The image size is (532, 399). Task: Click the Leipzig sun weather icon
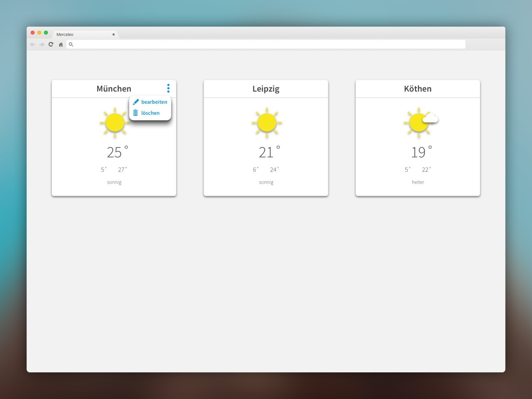pyautogui.click(x=267, y=123)
